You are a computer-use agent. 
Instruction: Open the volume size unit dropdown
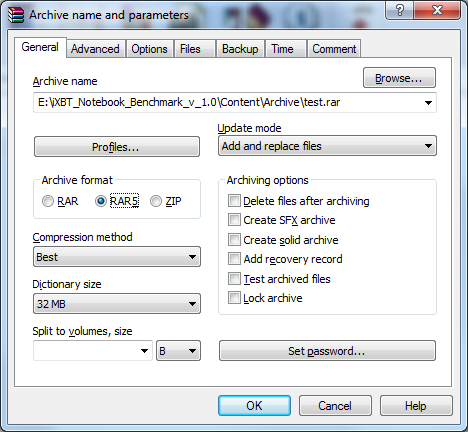178,351
